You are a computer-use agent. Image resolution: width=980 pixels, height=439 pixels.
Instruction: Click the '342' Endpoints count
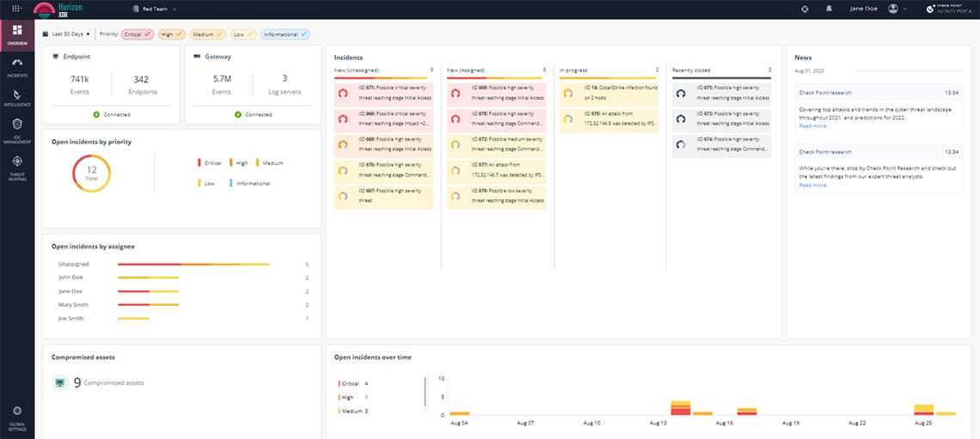(x=141, y=79)
